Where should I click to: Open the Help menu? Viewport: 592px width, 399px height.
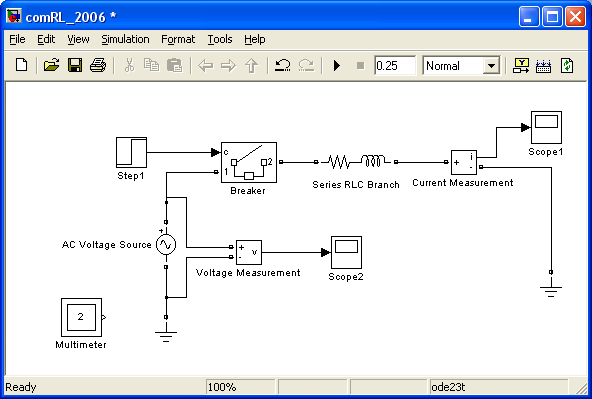[254, 39]
